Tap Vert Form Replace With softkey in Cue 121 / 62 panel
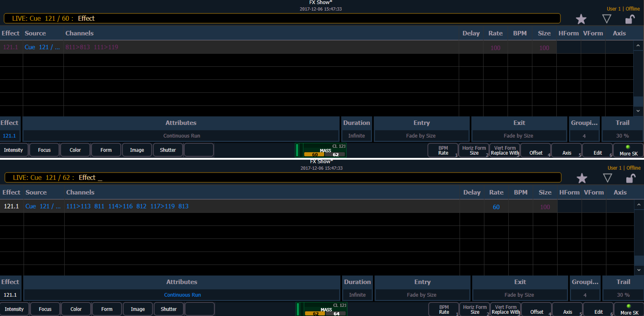The width and height of the screenshot is (644, 316). (x=506, y=309)
